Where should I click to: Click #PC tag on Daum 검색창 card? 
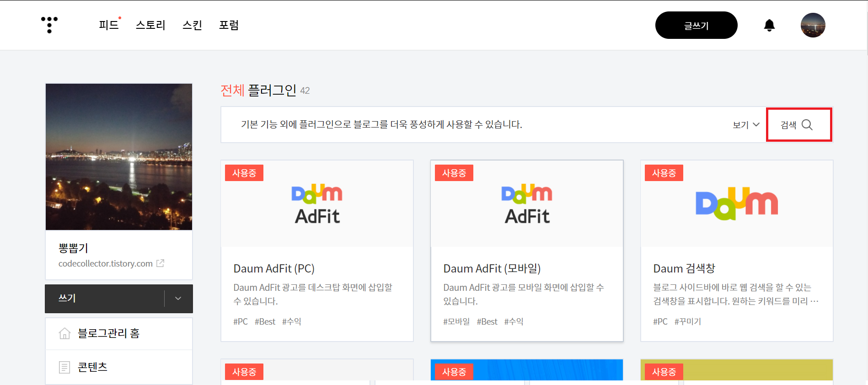[x=660, y=321]
